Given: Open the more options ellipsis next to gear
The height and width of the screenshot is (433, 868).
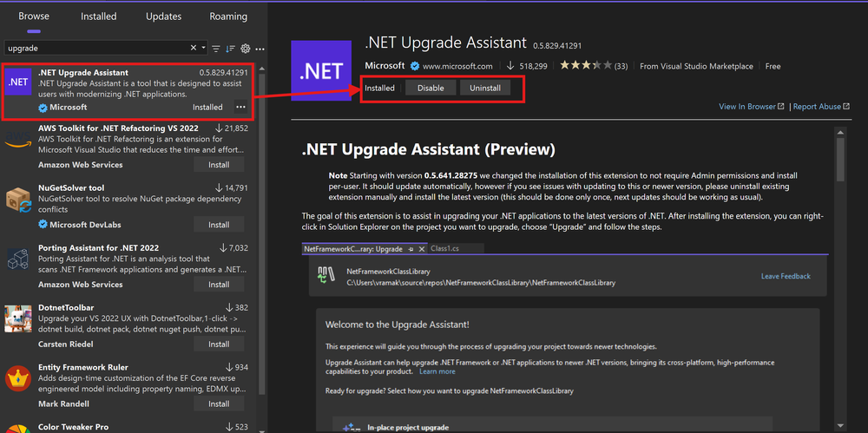Looking at the screenshot, I should (260, 49).
